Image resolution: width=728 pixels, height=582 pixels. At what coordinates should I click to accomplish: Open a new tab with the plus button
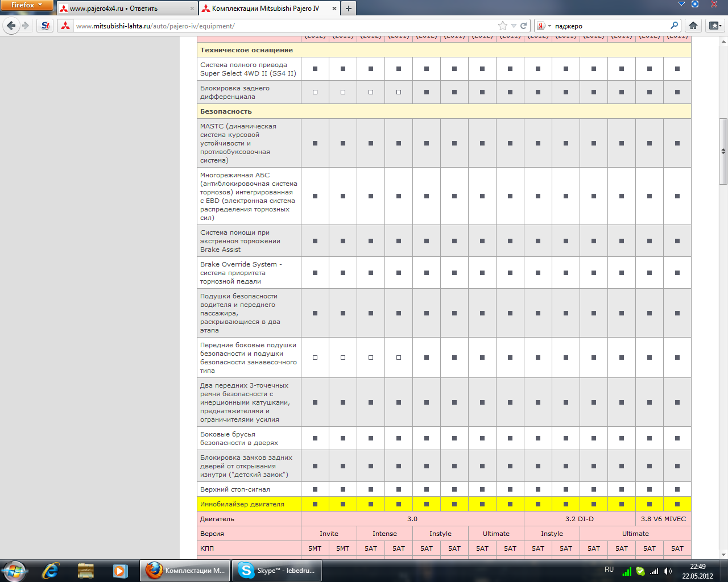point(349,9)
